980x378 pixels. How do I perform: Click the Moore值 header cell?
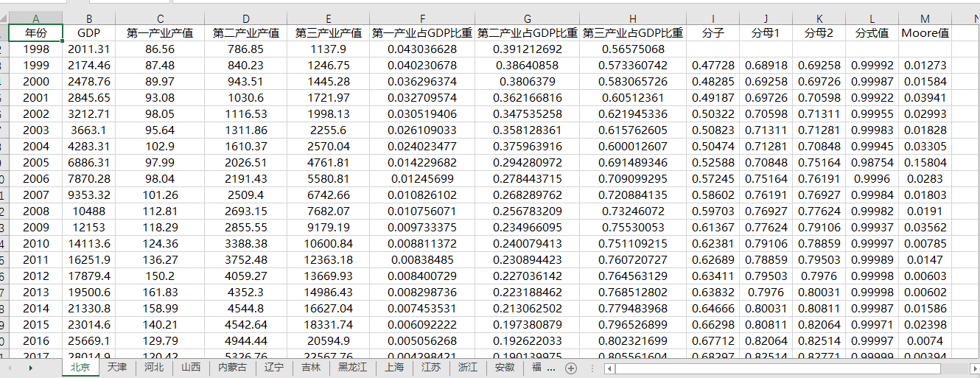(x=925, y=32)
